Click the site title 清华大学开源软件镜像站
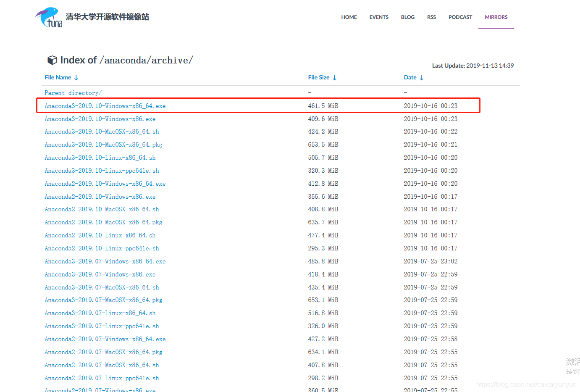This screenshot has height=392, width=580. click(108, 17)
